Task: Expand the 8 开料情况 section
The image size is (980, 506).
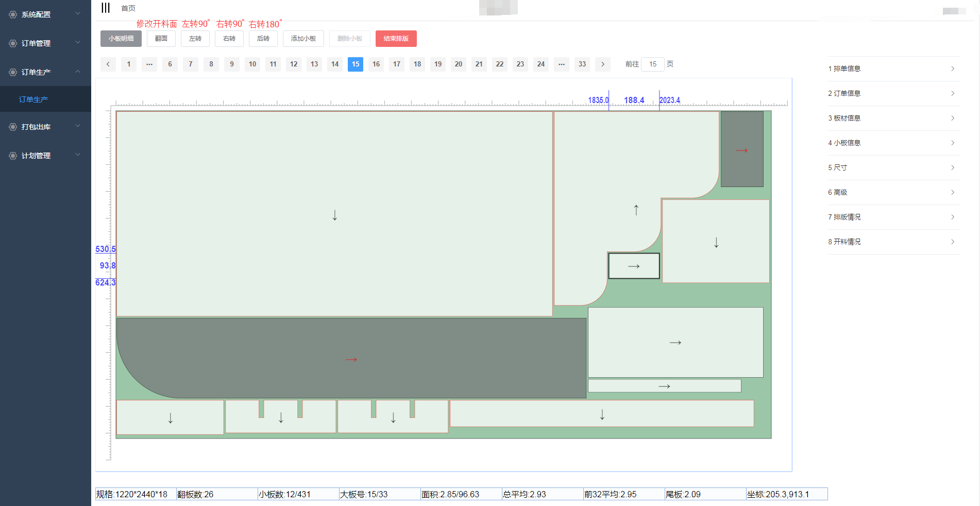Action: point(893,242)
